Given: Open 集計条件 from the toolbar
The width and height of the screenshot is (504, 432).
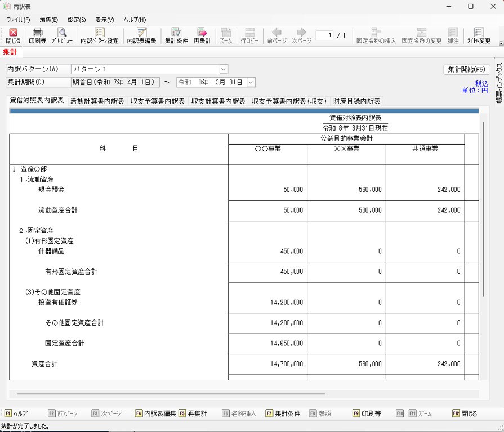Looking at the screenshot, I should [176, 36].
